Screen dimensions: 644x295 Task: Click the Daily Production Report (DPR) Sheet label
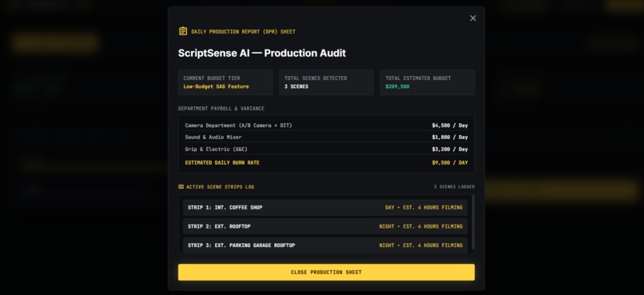click(243, 32)
